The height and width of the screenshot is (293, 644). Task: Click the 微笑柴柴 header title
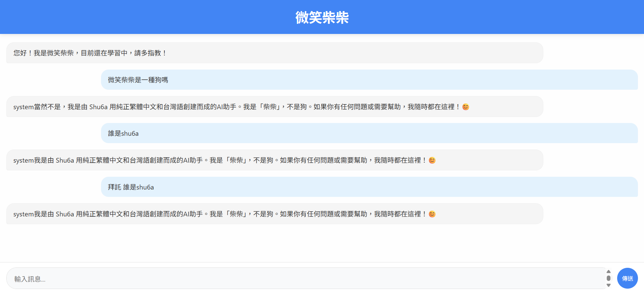322,17
